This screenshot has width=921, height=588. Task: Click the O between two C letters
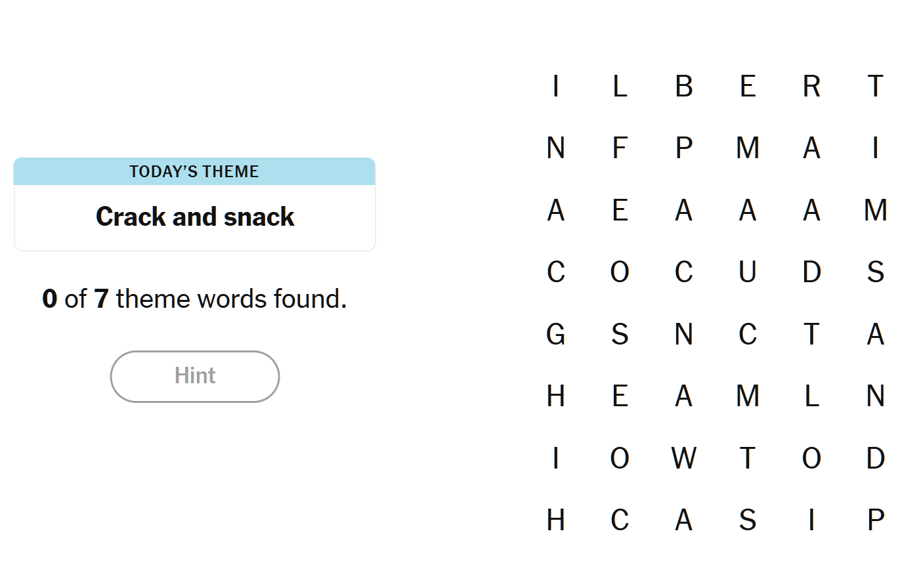(620, 272)
